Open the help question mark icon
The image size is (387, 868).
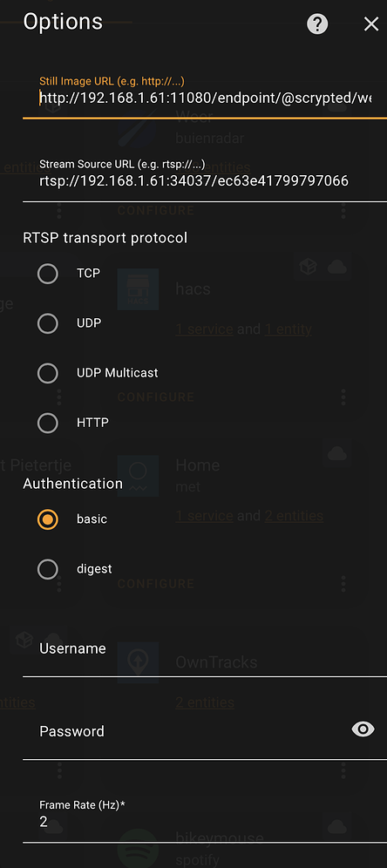click(317, 24)
